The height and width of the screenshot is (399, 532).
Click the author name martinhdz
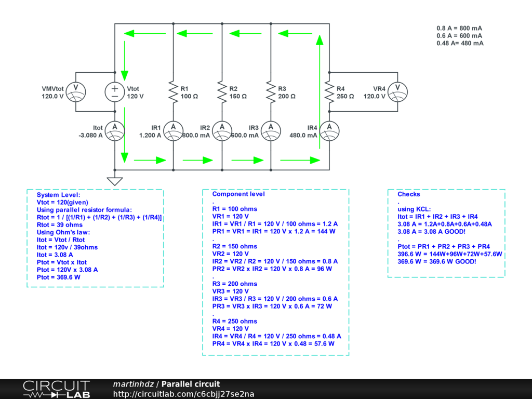(134, 384)
